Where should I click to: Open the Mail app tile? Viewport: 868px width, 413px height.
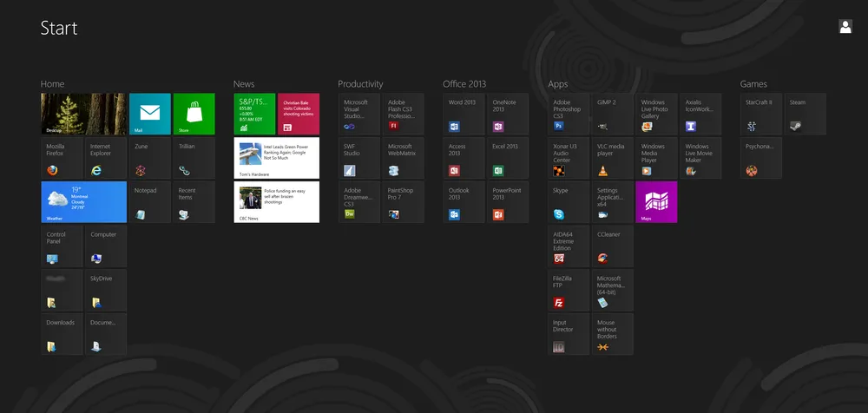click(150, 114)
